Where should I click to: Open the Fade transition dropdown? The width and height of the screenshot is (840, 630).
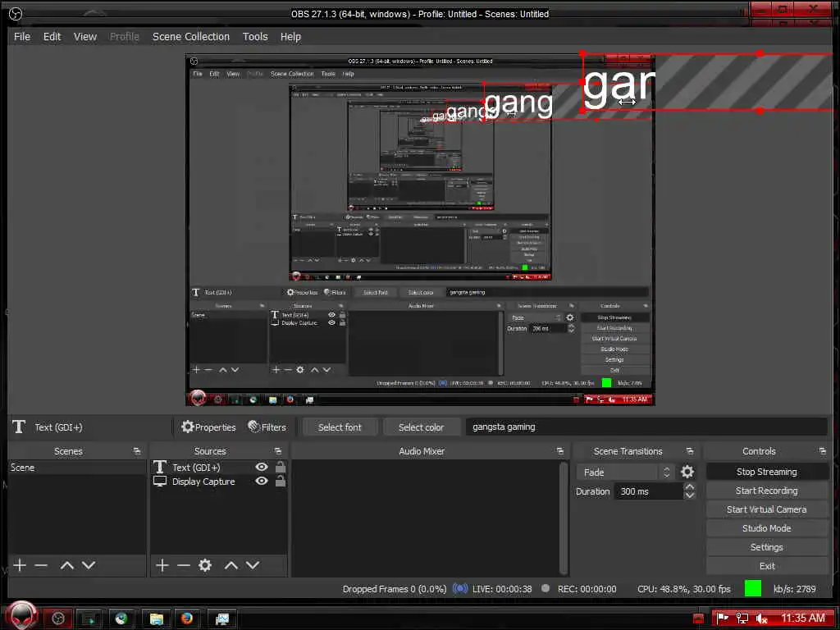pyautogui.click(x=624, y=472)
